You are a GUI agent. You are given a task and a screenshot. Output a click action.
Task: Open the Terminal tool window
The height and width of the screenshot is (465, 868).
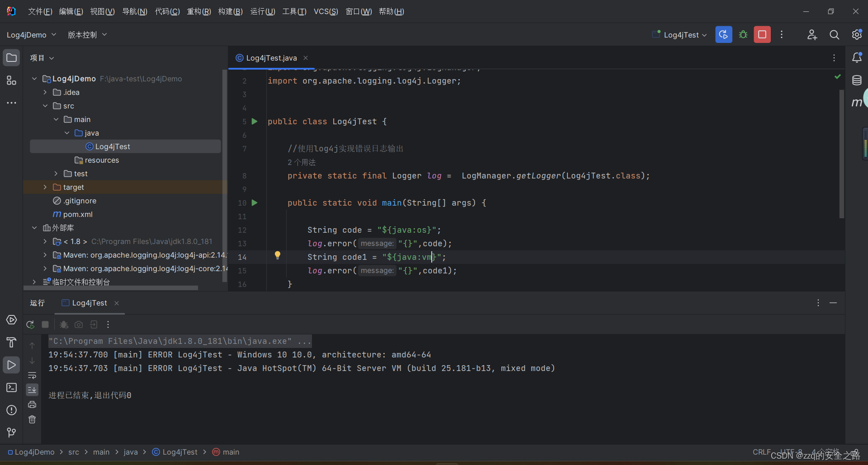tap(11, 388)
